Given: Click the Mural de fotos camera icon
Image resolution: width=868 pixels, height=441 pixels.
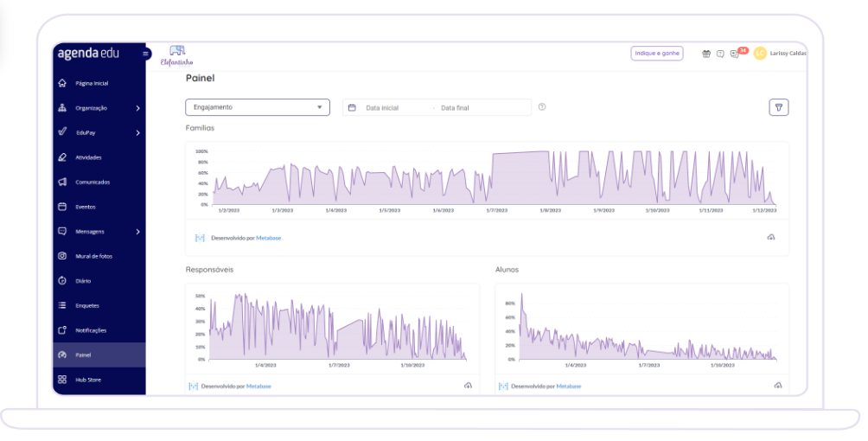Looking at the screenshot, I should (x=62, y=256).
